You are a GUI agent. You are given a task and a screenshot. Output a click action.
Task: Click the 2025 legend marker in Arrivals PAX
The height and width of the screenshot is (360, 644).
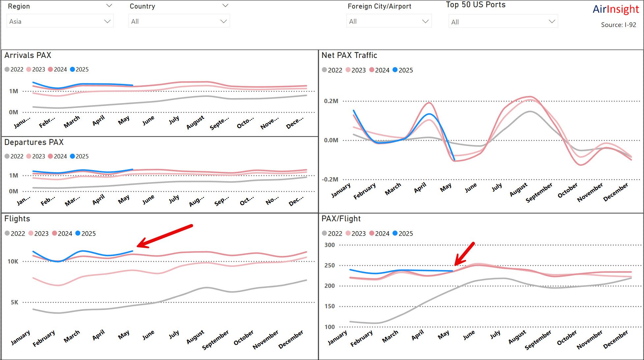click(x=73, y=69)
